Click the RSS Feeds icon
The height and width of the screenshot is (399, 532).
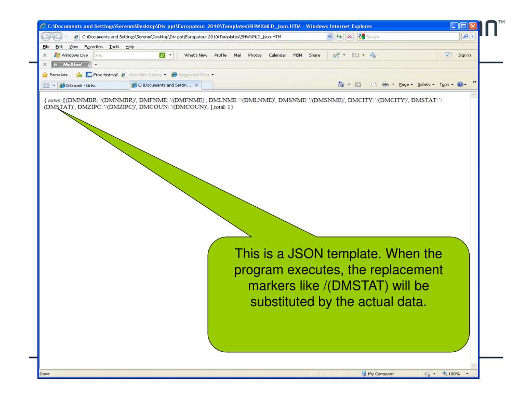[x=358, y=85]
